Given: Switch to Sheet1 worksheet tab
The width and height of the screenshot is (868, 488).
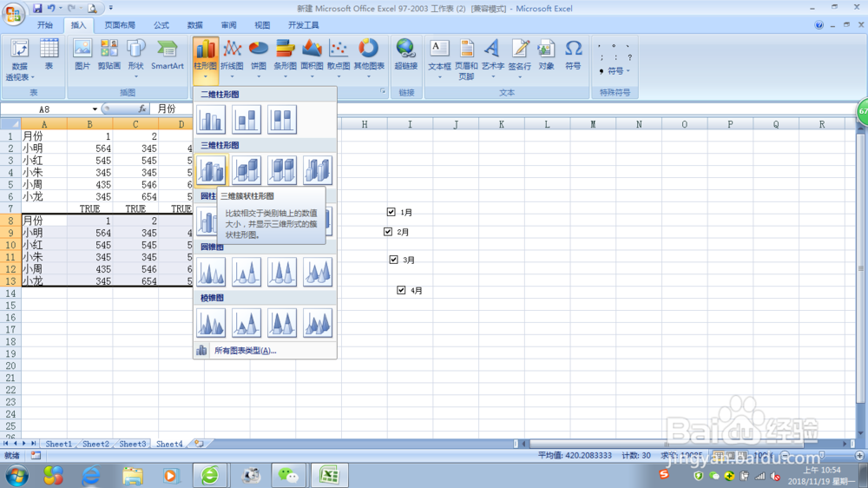Looking at the screenshot, I should point(58,444).
